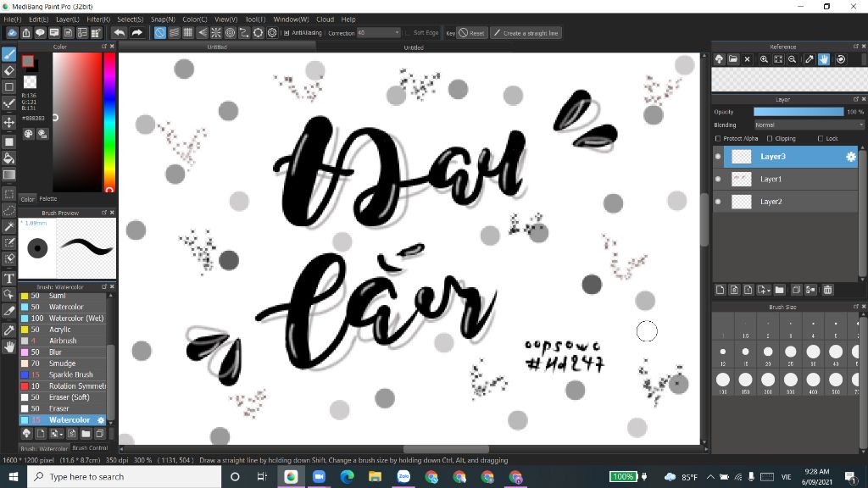This screenshot has width=868, height=488.
Task: Toggle Protect Alpha checkbox
Action: click(718, 138)
